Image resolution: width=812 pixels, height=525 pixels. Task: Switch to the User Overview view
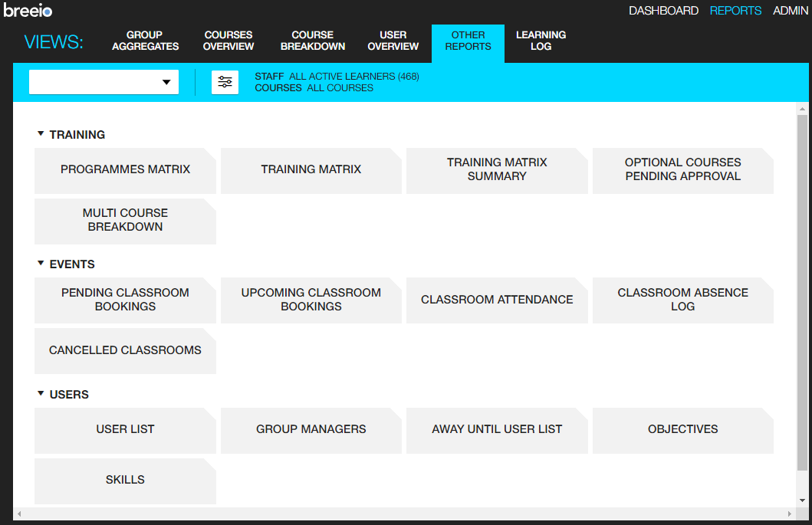click(393, 41)
